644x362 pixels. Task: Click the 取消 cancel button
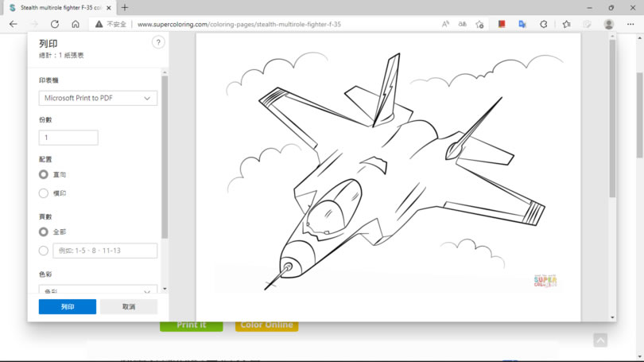129,306
